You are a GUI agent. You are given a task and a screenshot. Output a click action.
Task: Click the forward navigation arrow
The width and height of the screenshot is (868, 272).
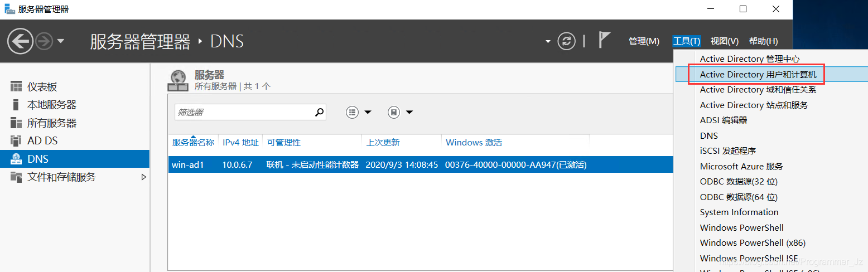pos(44,41)
